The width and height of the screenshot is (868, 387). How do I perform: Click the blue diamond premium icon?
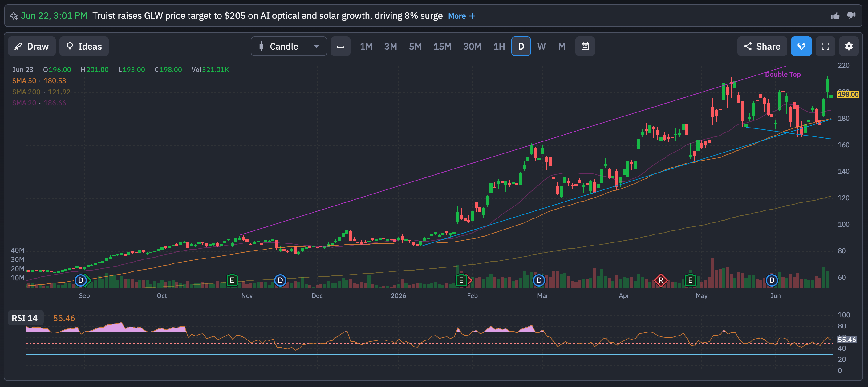[x=801, y=46]
